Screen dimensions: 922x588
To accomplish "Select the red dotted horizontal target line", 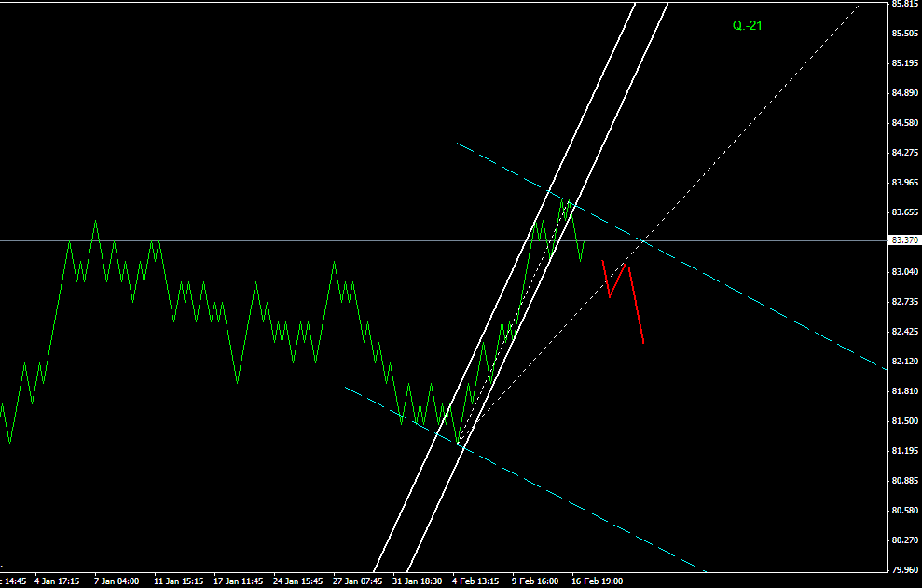I will [649, 349].
